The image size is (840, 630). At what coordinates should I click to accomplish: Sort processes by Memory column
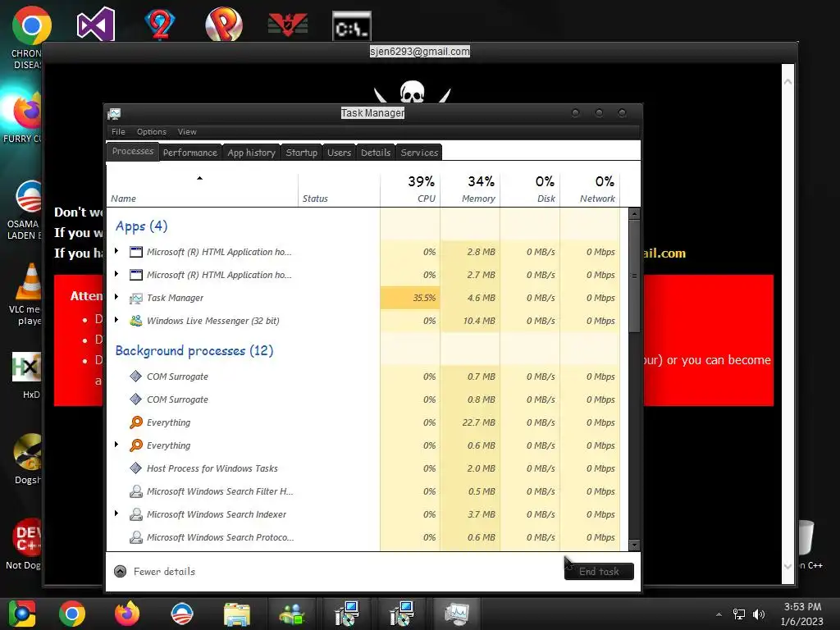click(x=470, y=189)
